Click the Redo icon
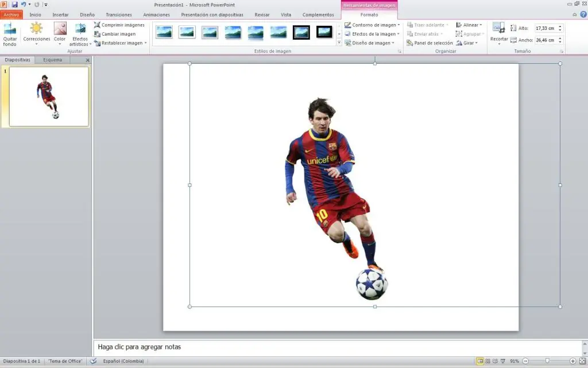Image resolution: width=588 pixels, height=368 pixels. (37, 5)
